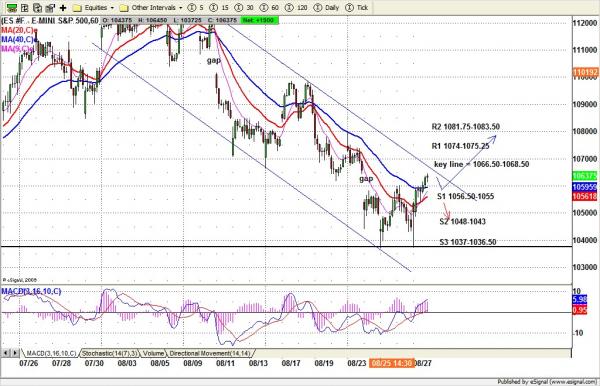
Task: Switch chart to Tick interval
Action: pyautogui.click(x=356, y=8)
